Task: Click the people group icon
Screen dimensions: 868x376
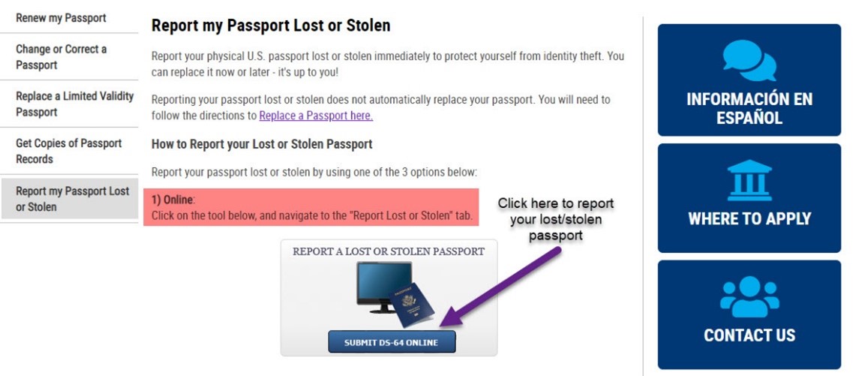Action: click(749, 296)
